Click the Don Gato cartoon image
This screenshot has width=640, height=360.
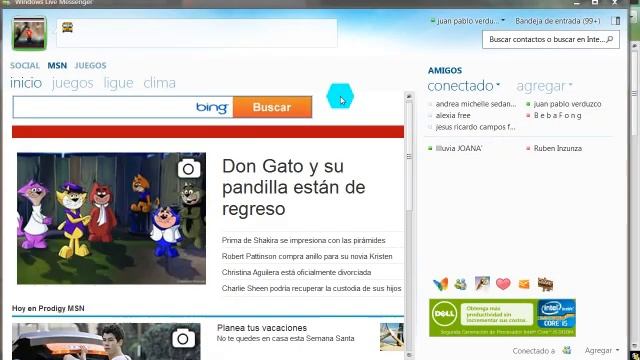[111, 218]
